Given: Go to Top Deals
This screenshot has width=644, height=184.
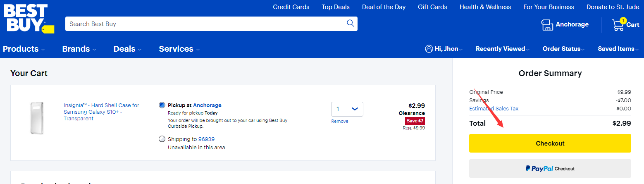Looking at the screenshot, I should pyautogui.click(x=336, y=7).
